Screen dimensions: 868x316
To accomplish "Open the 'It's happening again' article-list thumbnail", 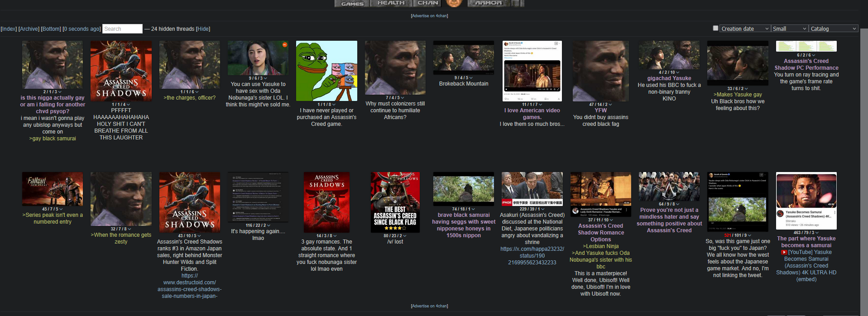I will [x=258, y=197].
